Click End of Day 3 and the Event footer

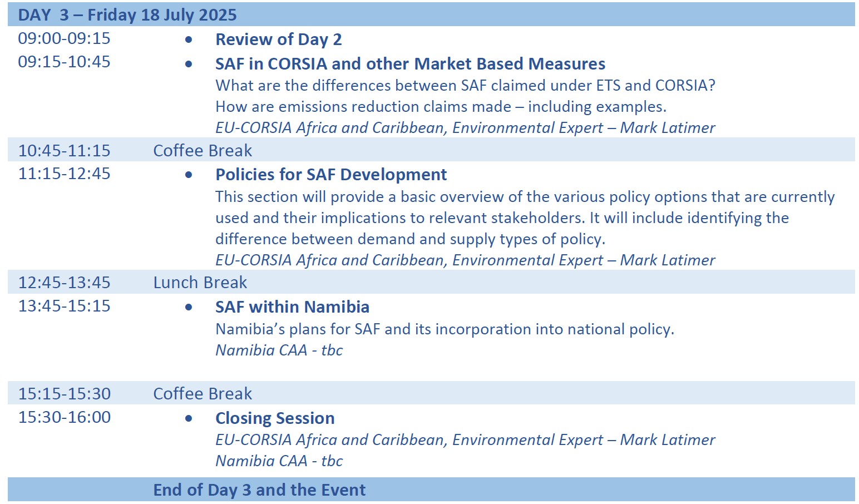[259, 490]
